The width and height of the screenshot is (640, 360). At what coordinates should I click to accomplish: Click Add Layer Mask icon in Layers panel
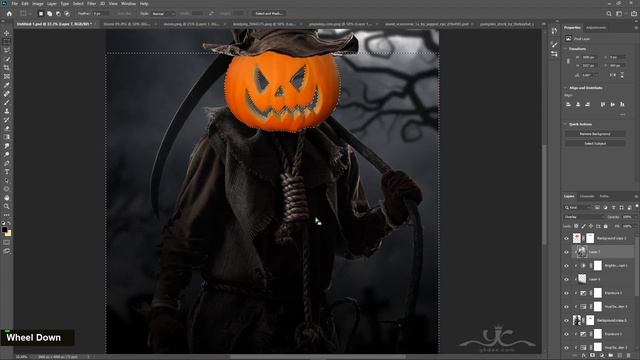click(x=592, y=356)
